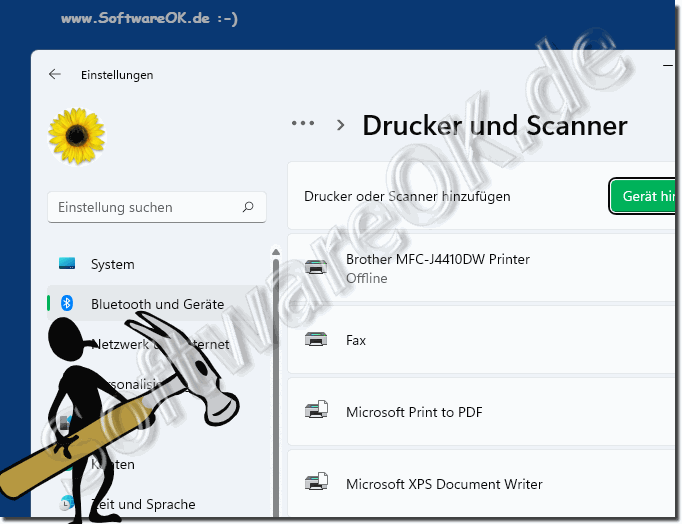The height and width of the screenshot is (524, 682).
Task: Click the 'Drucker und Scanner' heading
Action: click(x=495, y=126)
